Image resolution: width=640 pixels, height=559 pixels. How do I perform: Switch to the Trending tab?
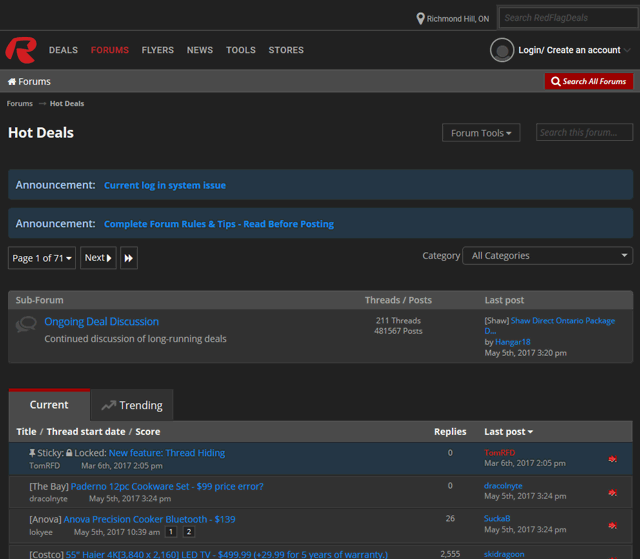tap(132, 405)
